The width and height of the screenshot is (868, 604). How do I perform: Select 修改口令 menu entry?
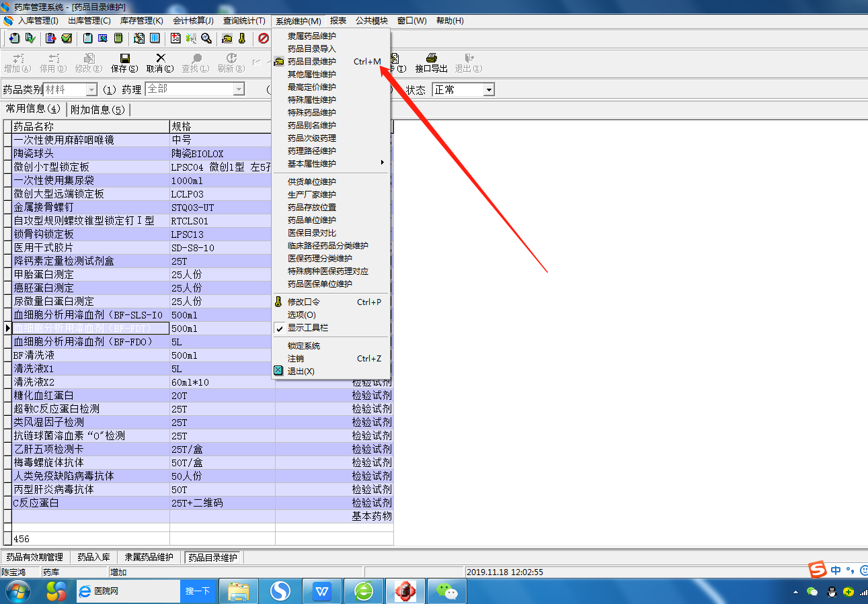click(x=331, y=302)
